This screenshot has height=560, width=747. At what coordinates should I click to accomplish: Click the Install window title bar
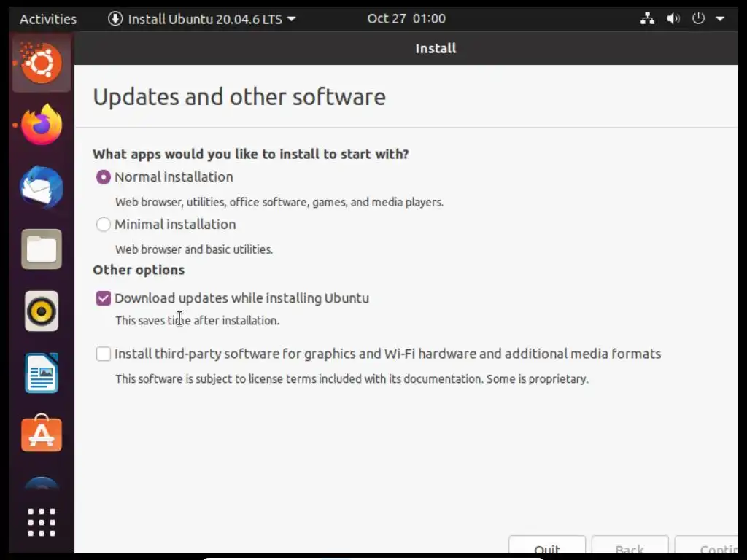406,48
